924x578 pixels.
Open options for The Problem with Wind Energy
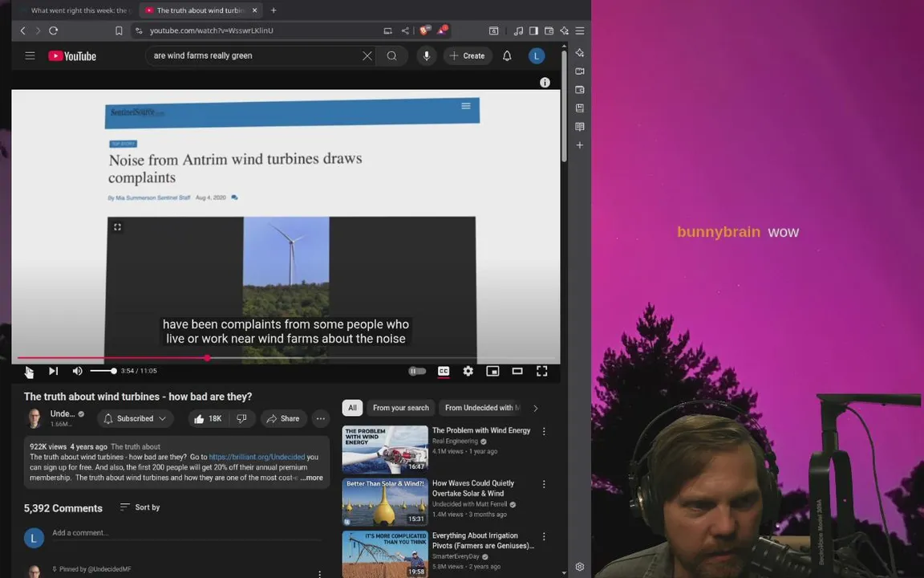coord(544,432)
